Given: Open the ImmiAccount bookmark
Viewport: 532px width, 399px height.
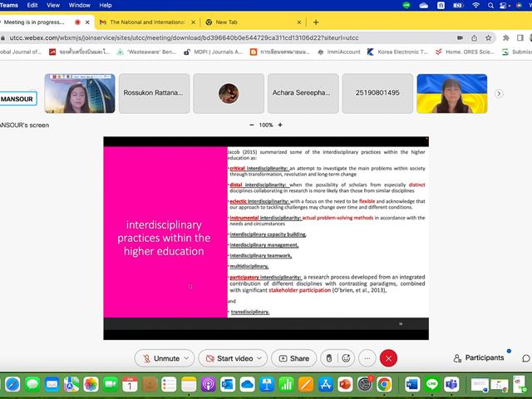Looking at the screenshot, I should [339, 52].
